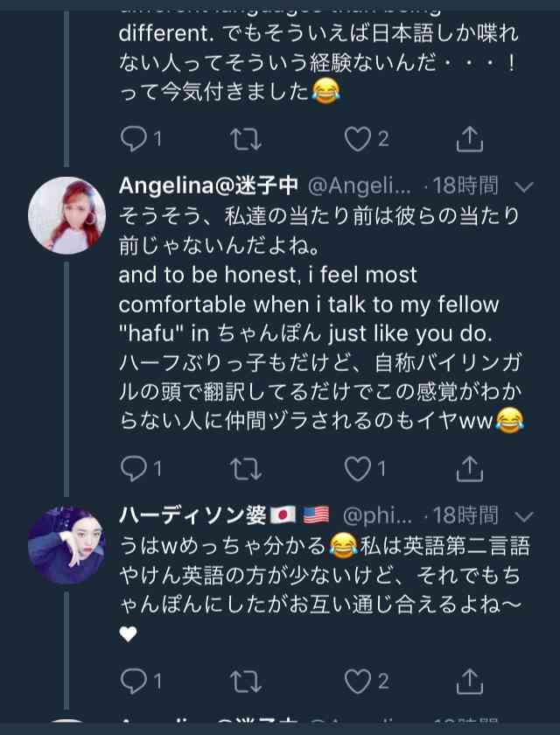The width and height of the screenshot is (560, 735).
Task: Open the dropdown arrow on ハーディソン婆's tweet
Action: point(524,515)
